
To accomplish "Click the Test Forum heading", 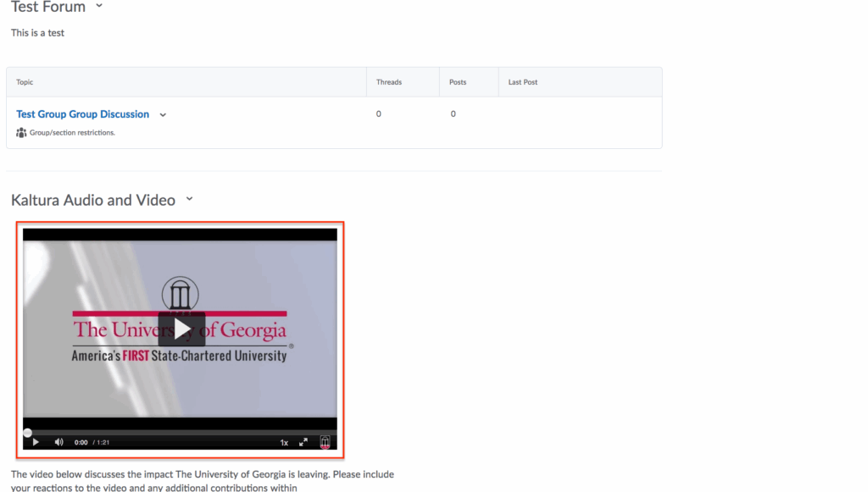I will point(48,7).
